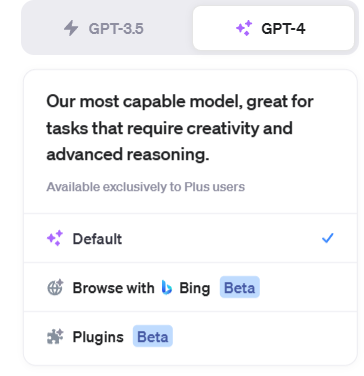Choose the Default GPT-4 mode
Screen dimensions: 364x376
(190, 238)
